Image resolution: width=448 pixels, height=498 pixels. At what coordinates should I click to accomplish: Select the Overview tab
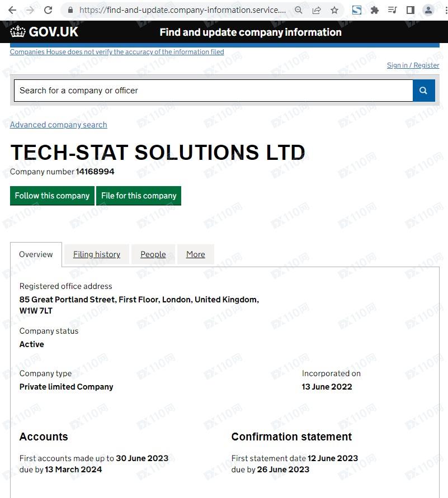pyautogui.click(x=36, y=254)
